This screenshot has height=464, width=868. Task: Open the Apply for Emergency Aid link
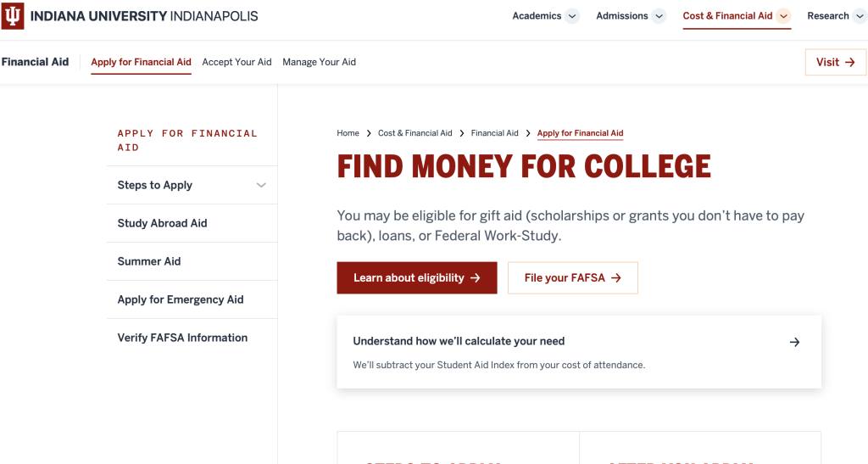click(181, 299)
